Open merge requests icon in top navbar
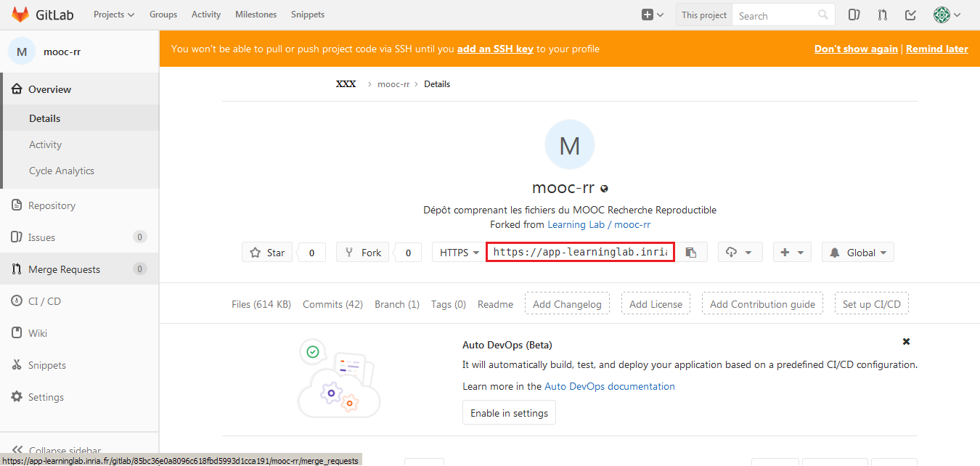Screen dimensions: 980x466 click(x=882, y=15)
